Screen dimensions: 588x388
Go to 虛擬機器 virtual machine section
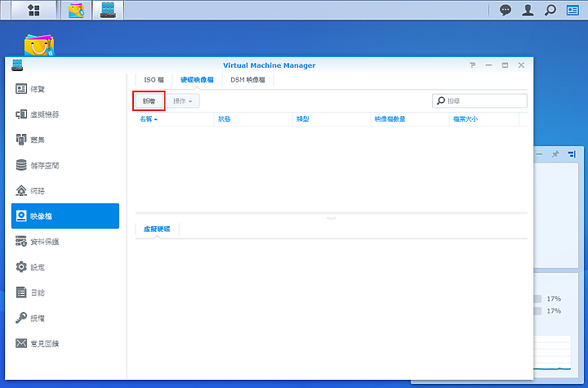(65, 114)
